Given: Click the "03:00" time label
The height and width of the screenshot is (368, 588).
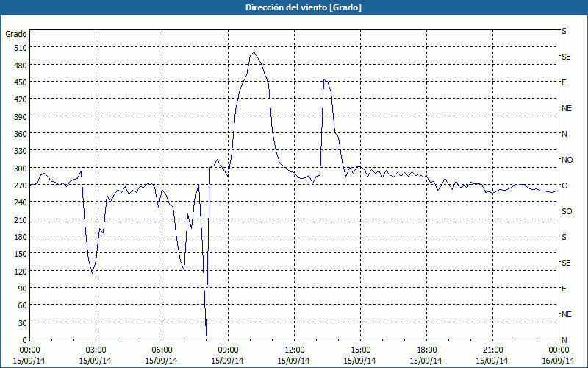Looking at the screenshot, I should (x=96, y=350).
